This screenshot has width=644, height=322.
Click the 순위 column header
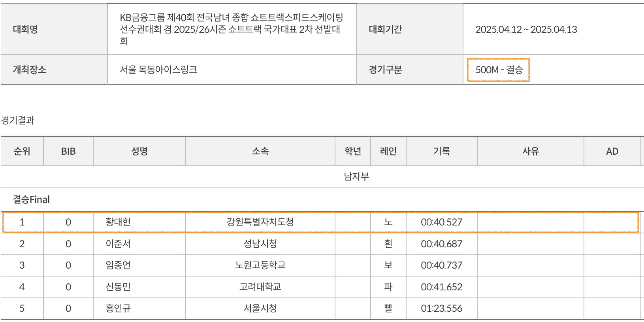(22, 152)
